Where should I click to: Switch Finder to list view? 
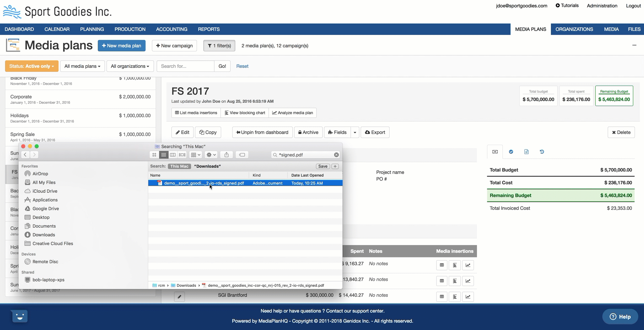[164, 155]
